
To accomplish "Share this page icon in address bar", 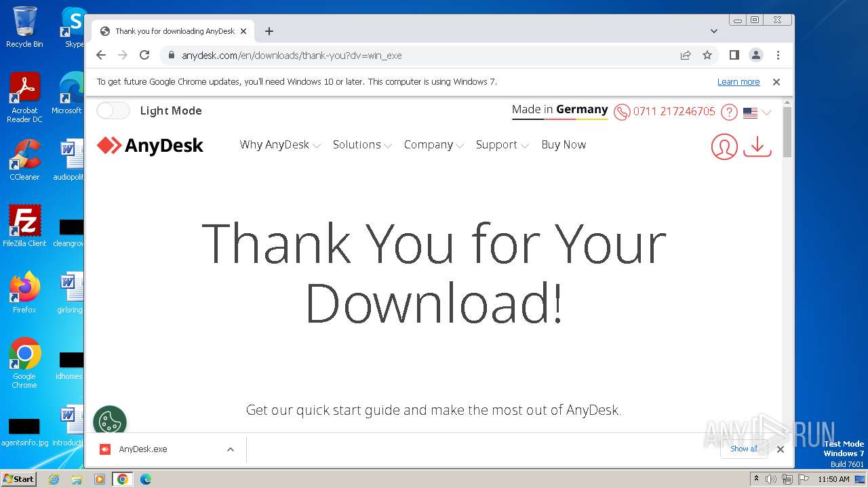I will click(x=686, y=56).
